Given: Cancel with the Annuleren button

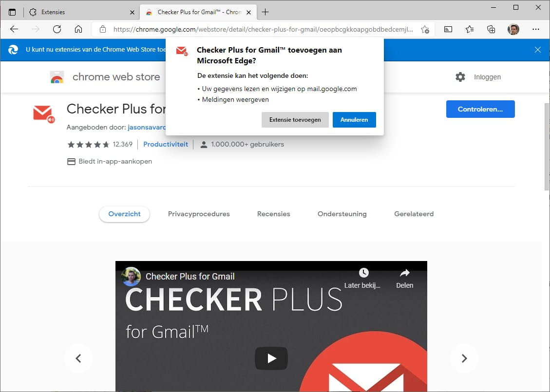Looking at the screenshot, I should click(x=354, y=120).
